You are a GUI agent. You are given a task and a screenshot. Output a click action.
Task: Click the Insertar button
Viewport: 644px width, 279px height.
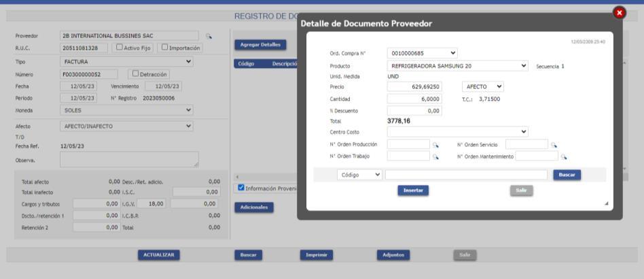click(x=413, y=191)
